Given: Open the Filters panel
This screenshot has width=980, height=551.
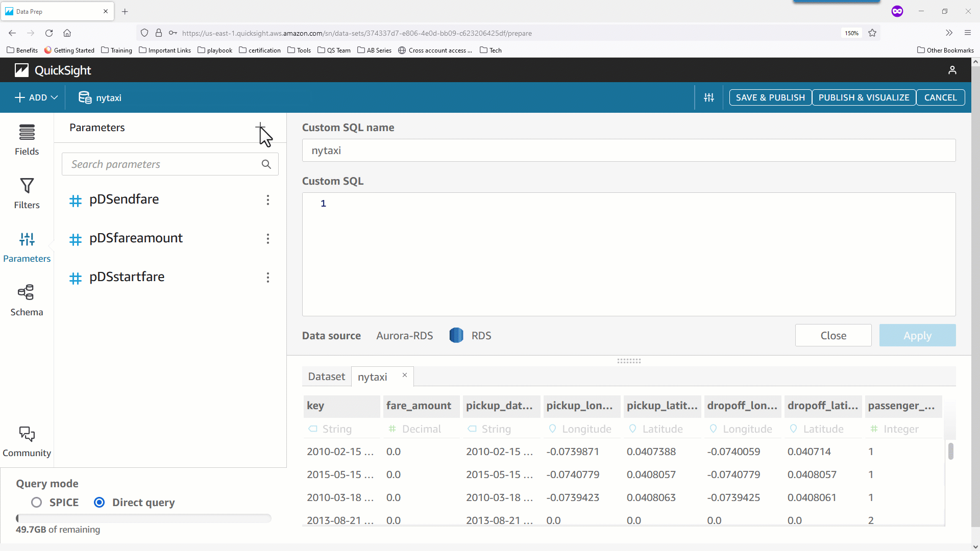Looking at the screenshot, I should (27, 193).
